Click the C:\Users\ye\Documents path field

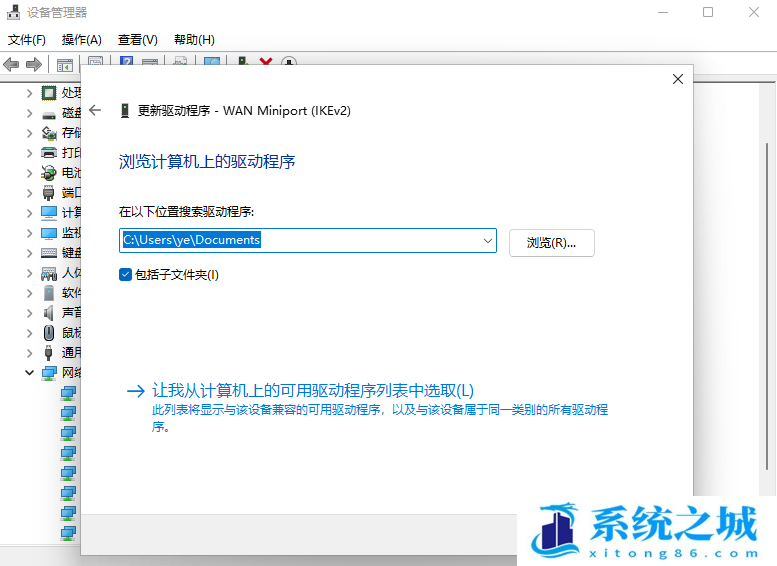coord(300,241)
